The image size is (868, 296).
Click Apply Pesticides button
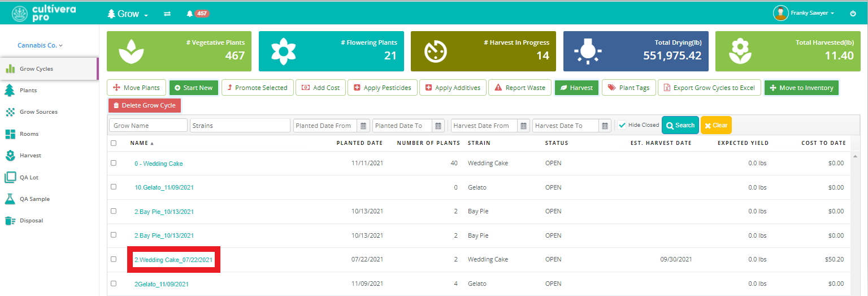(x=383, y=88)
